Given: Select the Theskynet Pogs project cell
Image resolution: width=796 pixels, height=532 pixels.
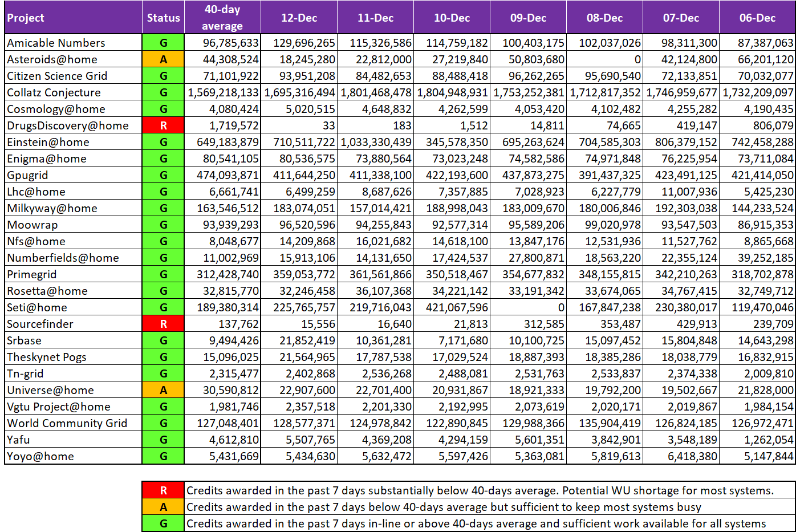Looking at the screenshot, I should 74,357.
